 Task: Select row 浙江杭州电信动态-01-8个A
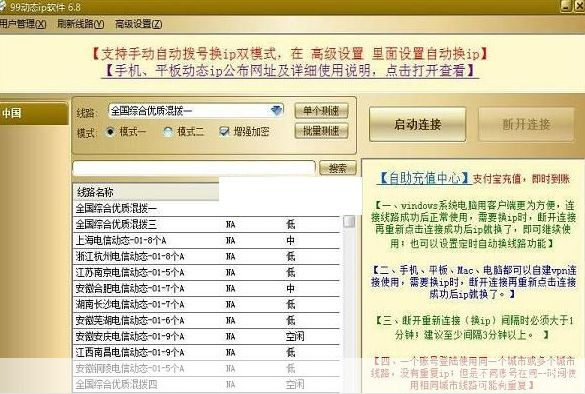tap(206, 256)
